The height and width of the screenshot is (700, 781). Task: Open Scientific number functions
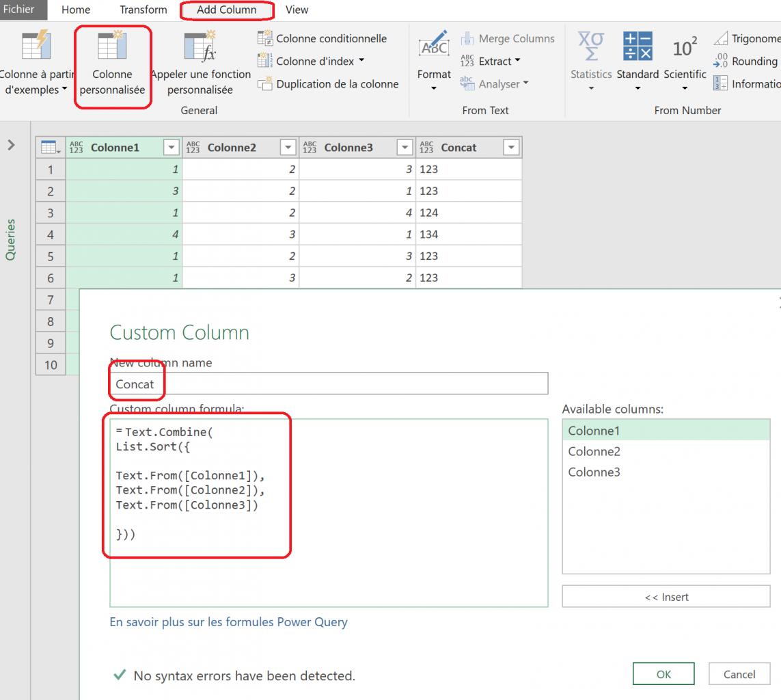tap(685, 59)
